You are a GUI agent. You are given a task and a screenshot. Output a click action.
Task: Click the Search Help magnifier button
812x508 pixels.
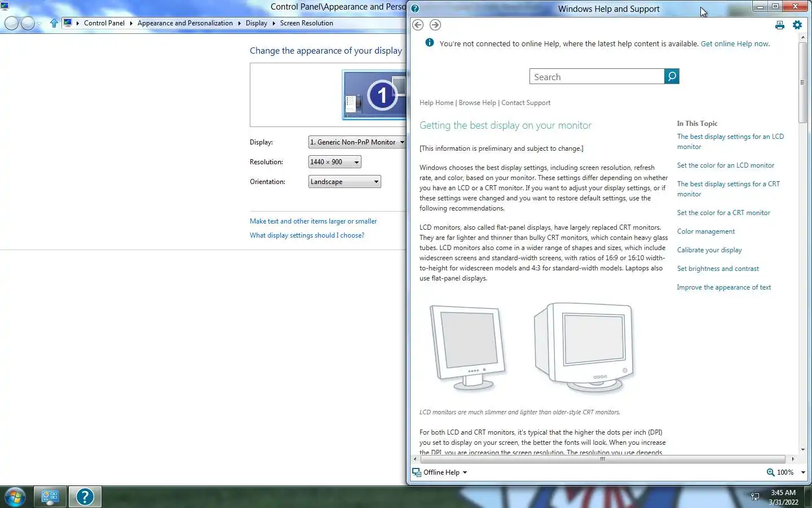tap(672, 76)
